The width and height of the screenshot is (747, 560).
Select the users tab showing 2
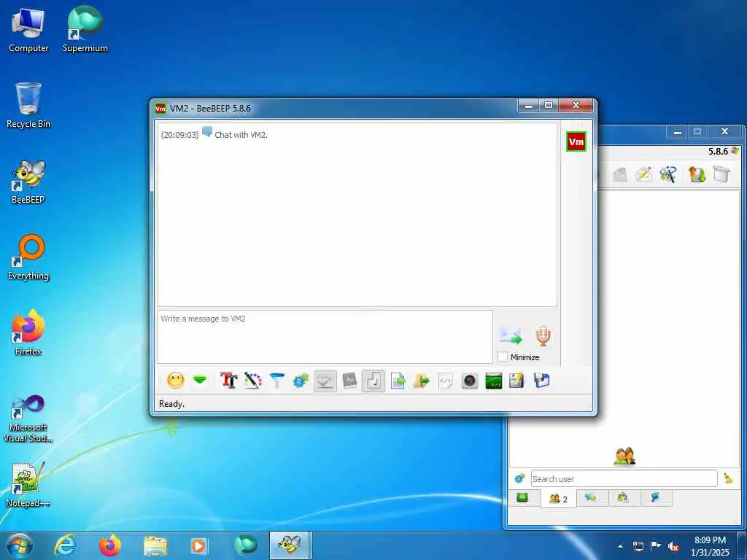coord(558,499)
